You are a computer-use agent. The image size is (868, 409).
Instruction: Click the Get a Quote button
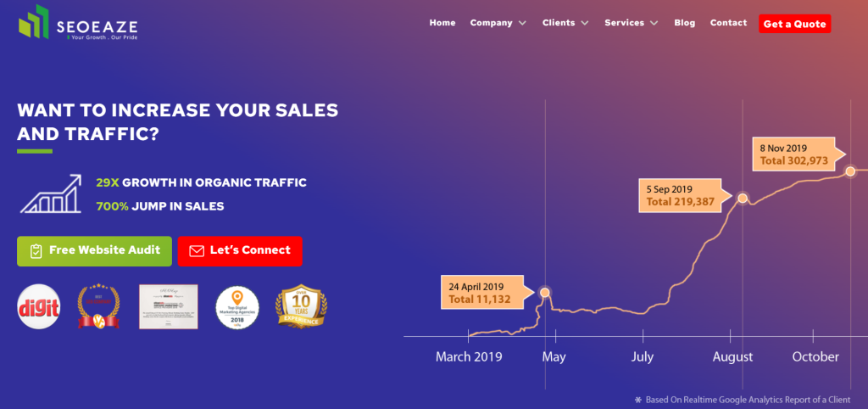point(794,24)
